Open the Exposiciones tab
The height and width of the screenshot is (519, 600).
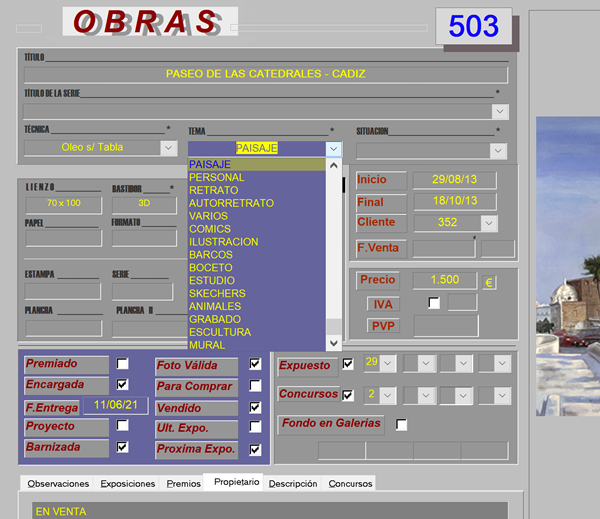pos(127,484)
